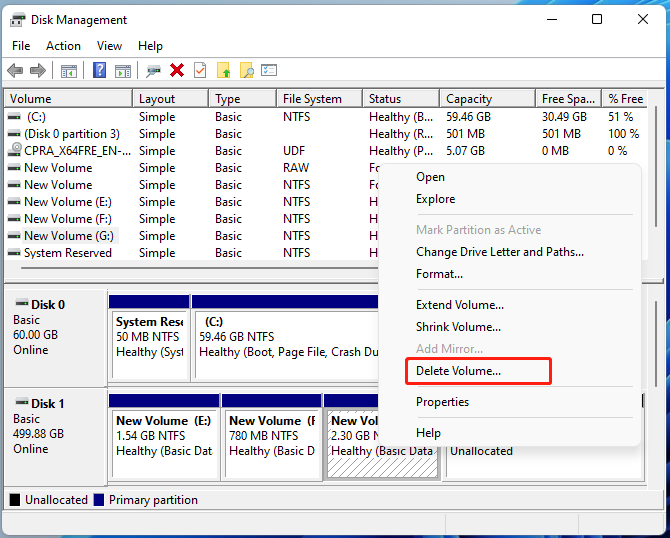The height and width of the screenshot is (538, 670).
Task: Click the Forward arrow toolbar icon
Action: pyautogui.click(x=38, y=70)
